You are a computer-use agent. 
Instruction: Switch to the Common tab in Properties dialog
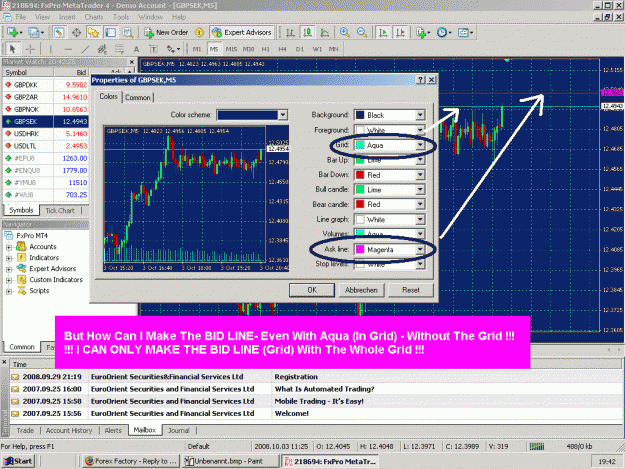click(138, 97)
